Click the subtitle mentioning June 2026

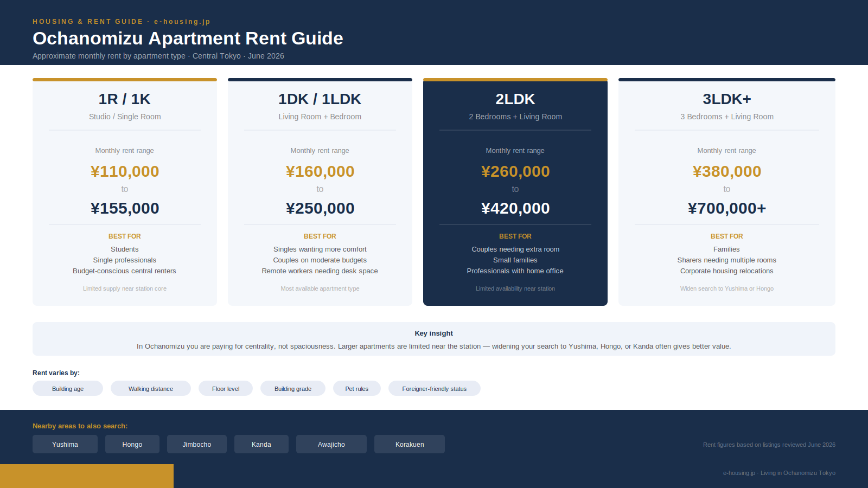[x=158, y=56]
